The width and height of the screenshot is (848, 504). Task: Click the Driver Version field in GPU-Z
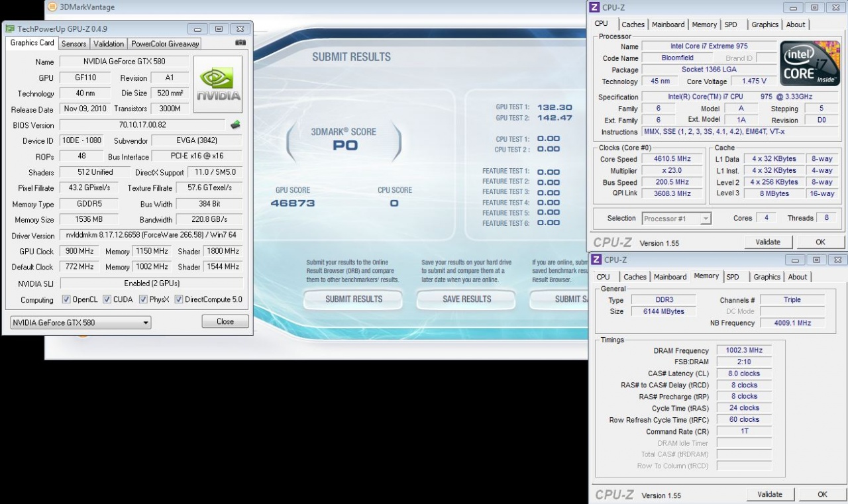click(x=151, y=235)
